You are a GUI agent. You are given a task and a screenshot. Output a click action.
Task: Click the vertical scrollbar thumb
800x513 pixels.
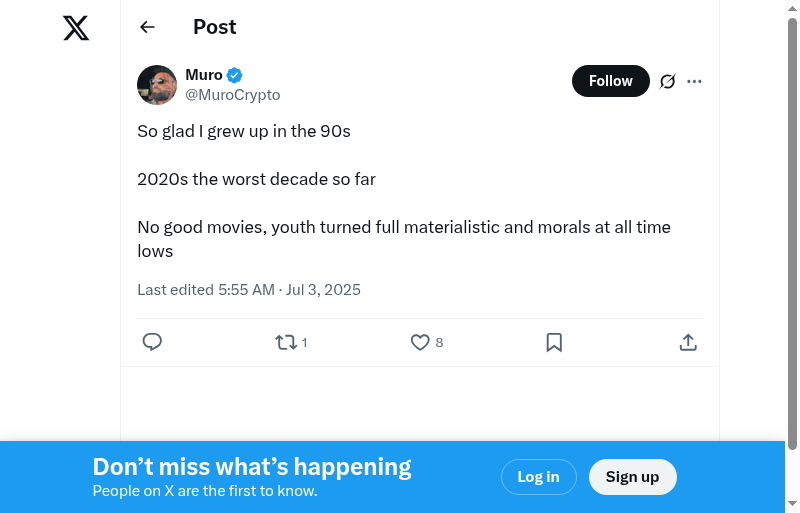click(x=792, y=230)
